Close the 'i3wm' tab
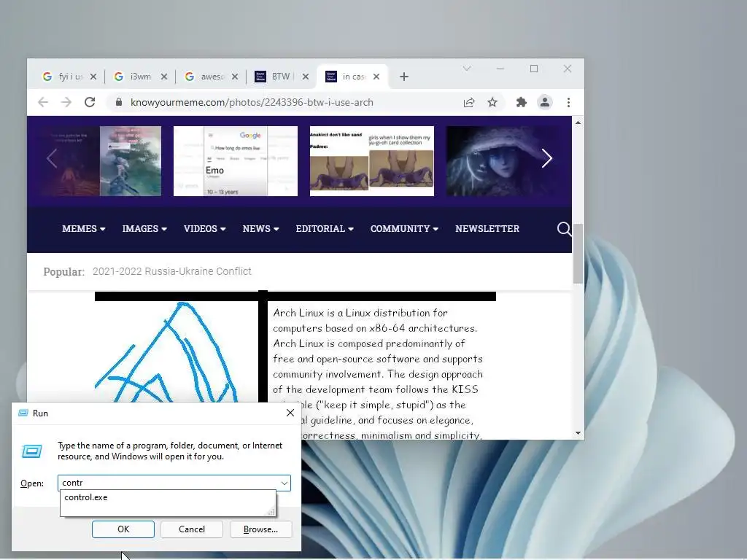 coord(164,77)
